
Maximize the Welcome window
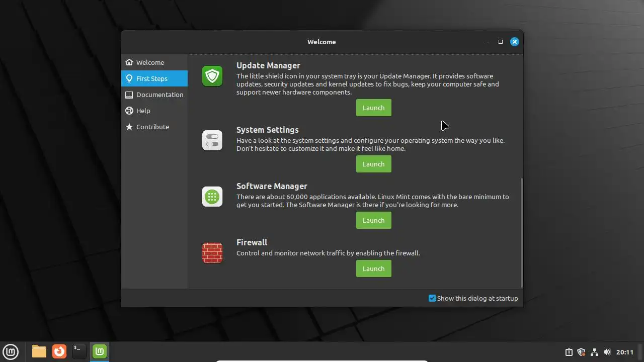(x=501, y=42)
